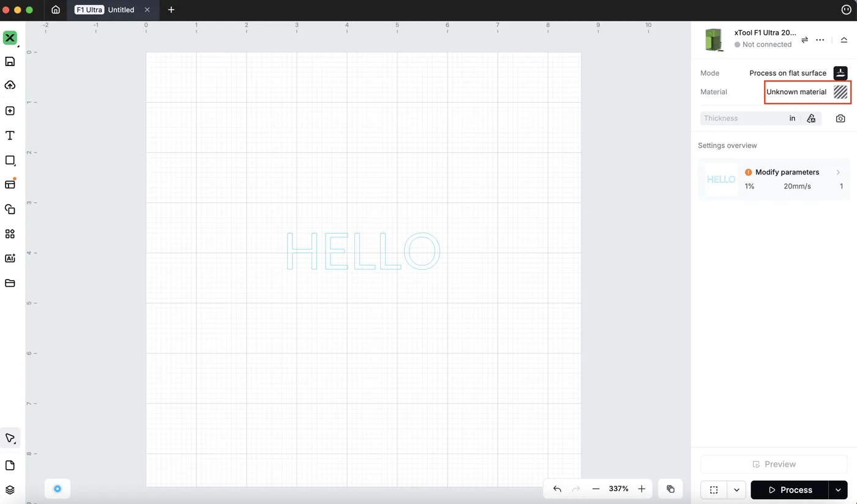
Task: Open the Apps grid icon
Action: pos(10,234)
